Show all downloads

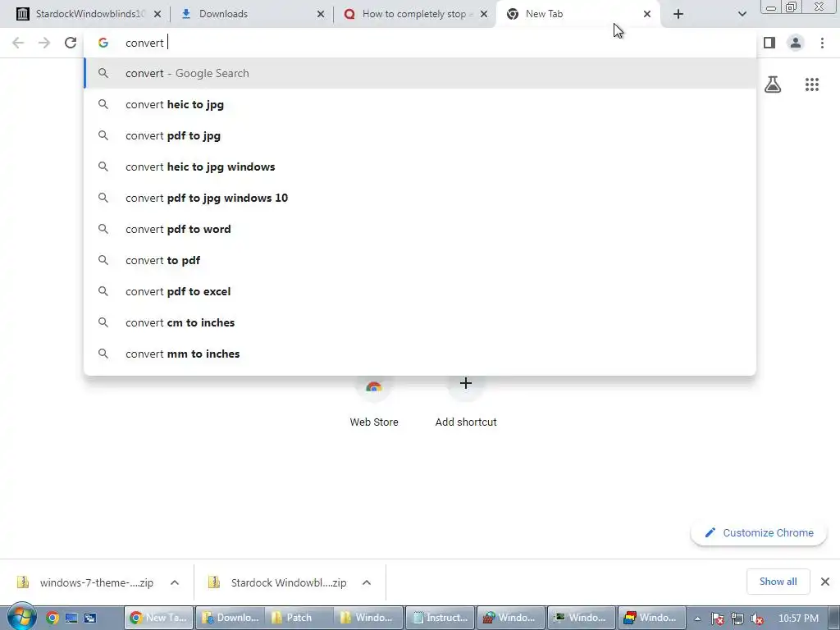click(x=778, y=582)
